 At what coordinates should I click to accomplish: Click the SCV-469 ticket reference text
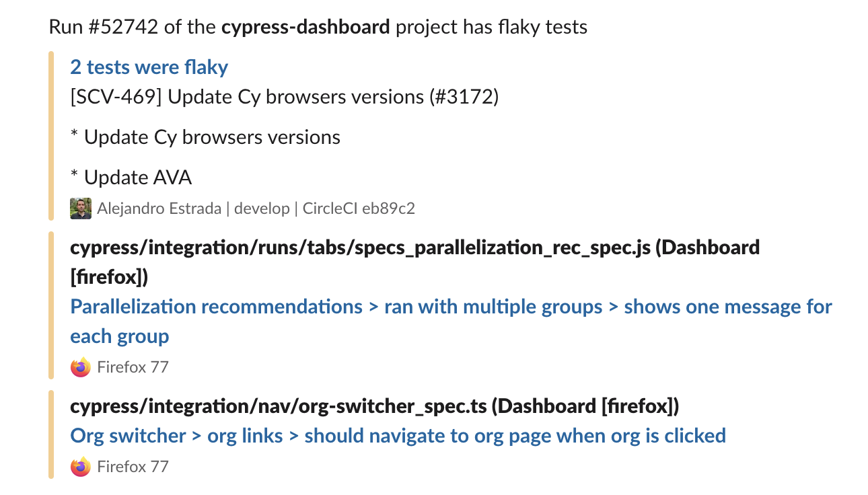coord(116,97)
